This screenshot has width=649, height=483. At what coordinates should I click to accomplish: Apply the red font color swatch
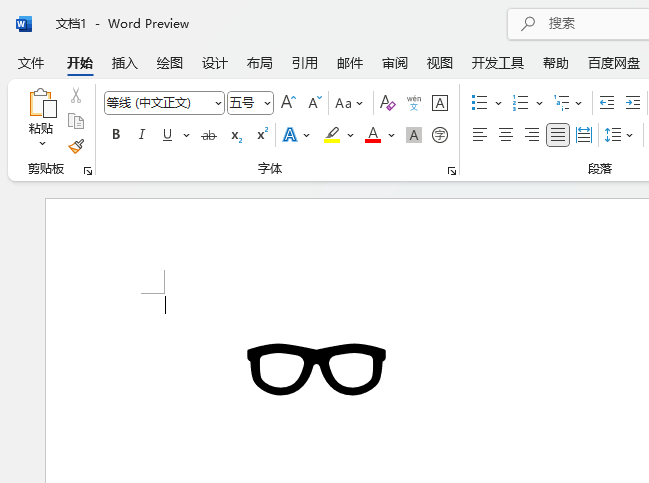[373, 135]
